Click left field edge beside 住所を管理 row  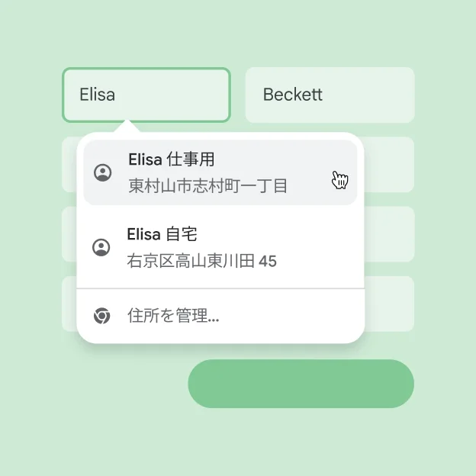tap(69, 304)
